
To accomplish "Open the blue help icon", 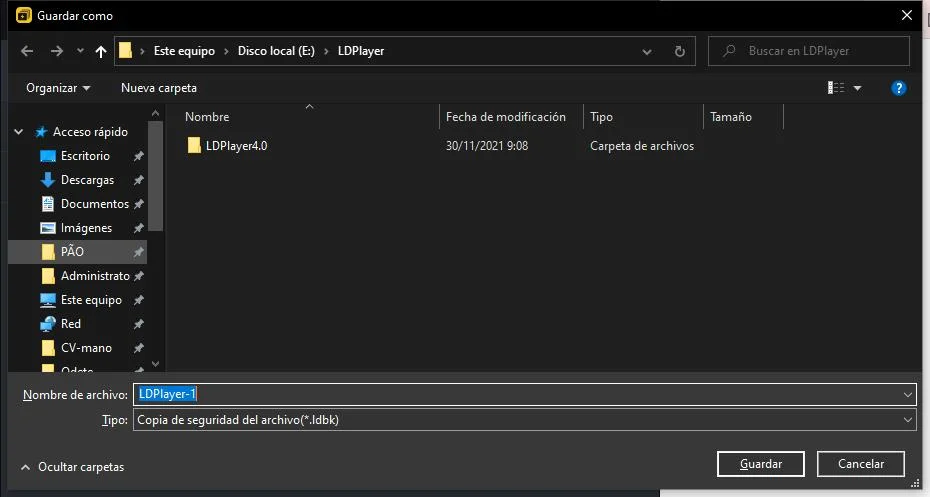I will click(x=899, y=88).
